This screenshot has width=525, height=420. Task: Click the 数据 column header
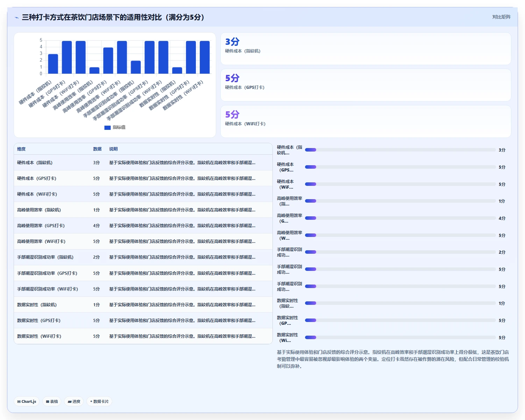click(97, 149)
